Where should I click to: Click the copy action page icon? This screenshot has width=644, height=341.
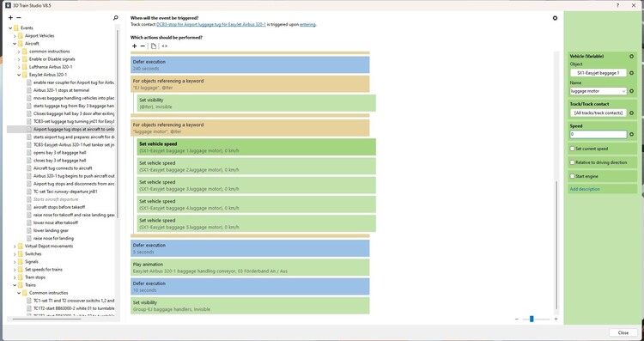[154, 46]
